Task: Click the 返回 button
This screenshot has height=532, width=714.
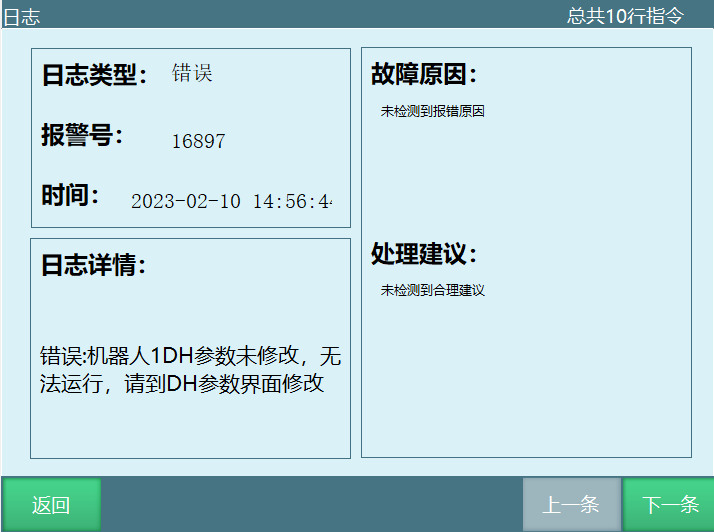Action: (x=51, y=505)
